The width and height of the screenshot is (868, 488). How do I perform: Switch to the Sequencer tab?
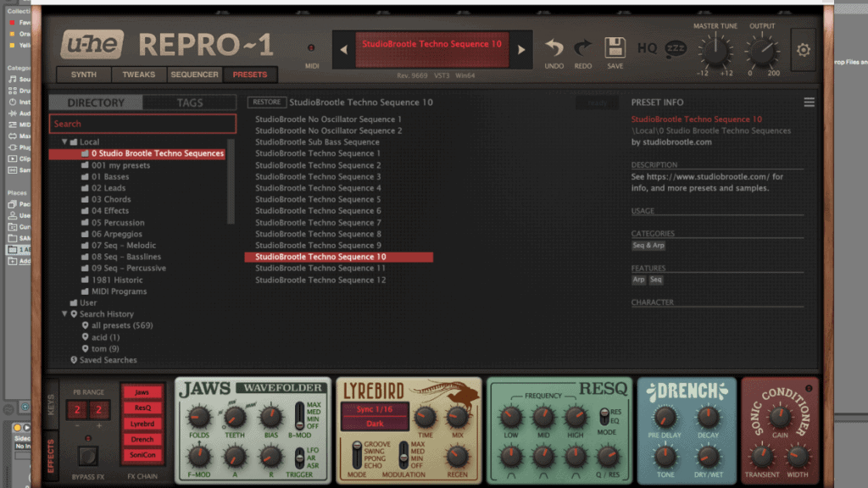click(195, 75)
